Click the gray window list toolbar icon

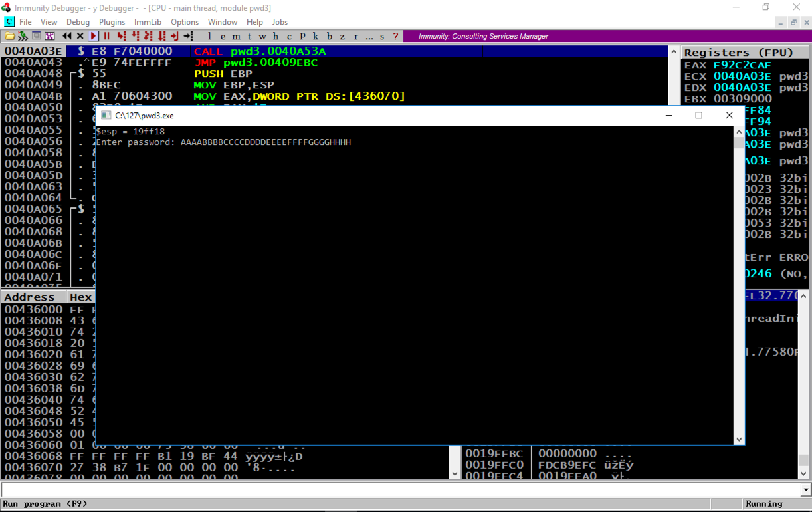point(37,36)
